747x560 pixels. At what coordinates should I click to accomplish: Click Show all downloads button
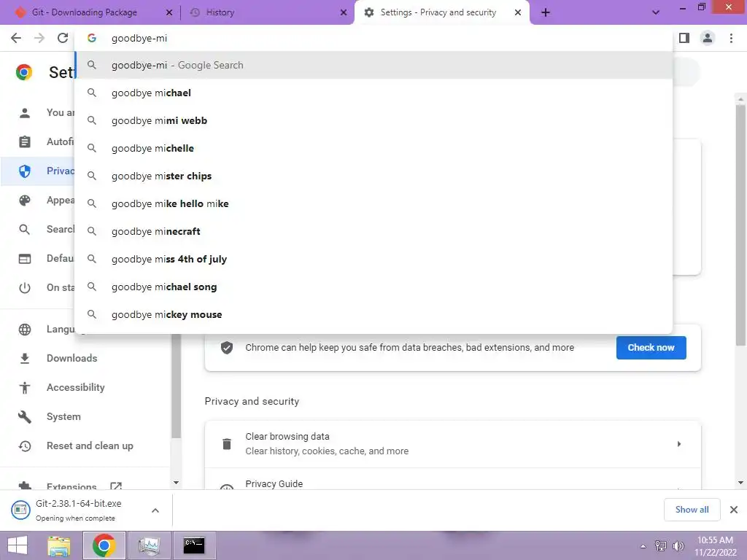pyautogui.click(x=692, y=510)
